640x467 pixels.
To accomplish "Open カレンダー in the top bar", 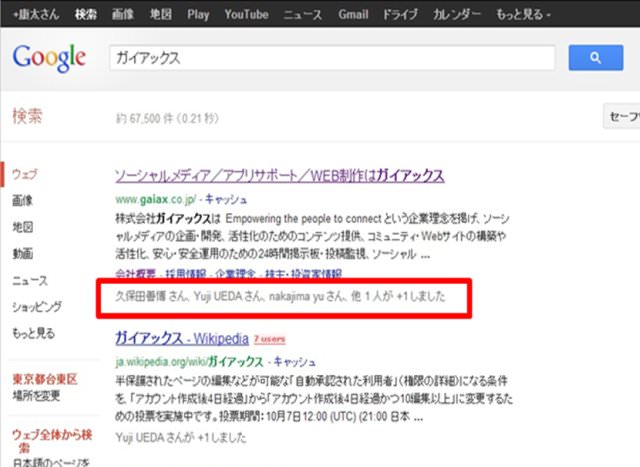I will pyautogui.click(x=457, y=14).
